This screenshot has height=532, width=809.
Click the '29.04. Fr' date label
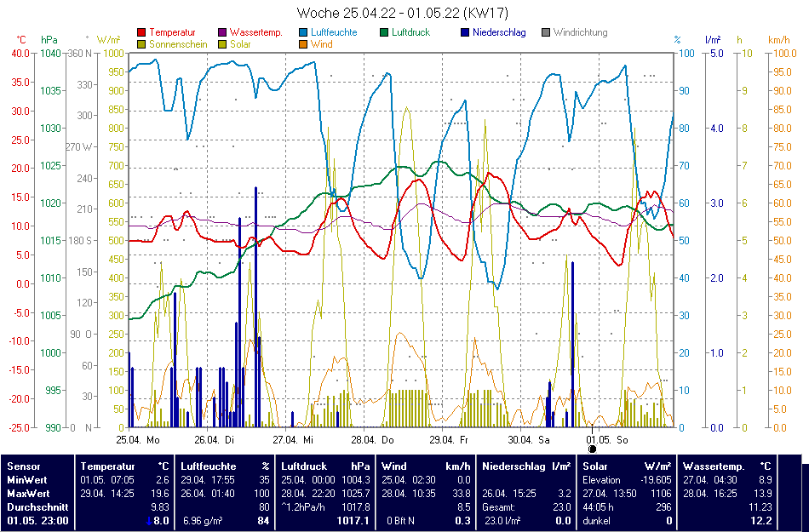[x=449, y=440]
